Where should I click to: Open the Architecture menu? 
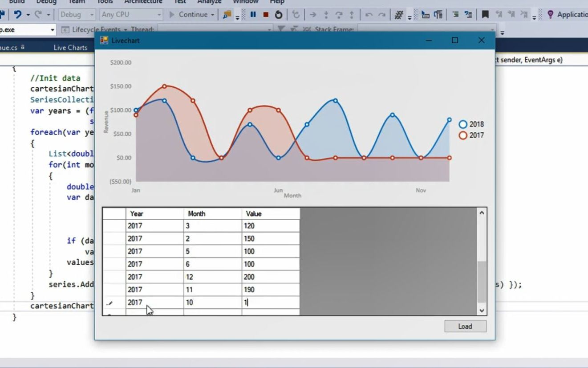click(x=143, y=2)
